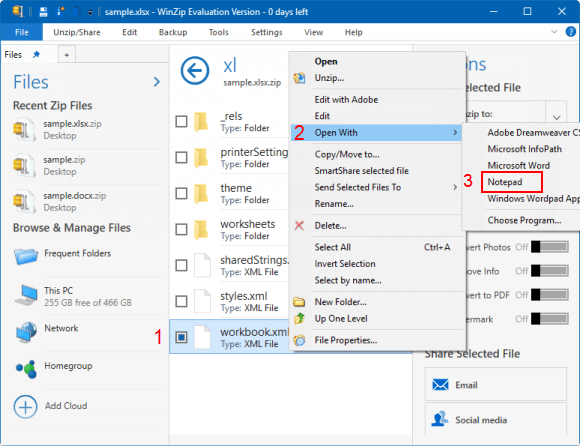Click Open in context menu
The height and width of the screenshot is (446, 580).
[x=326, y=61]
